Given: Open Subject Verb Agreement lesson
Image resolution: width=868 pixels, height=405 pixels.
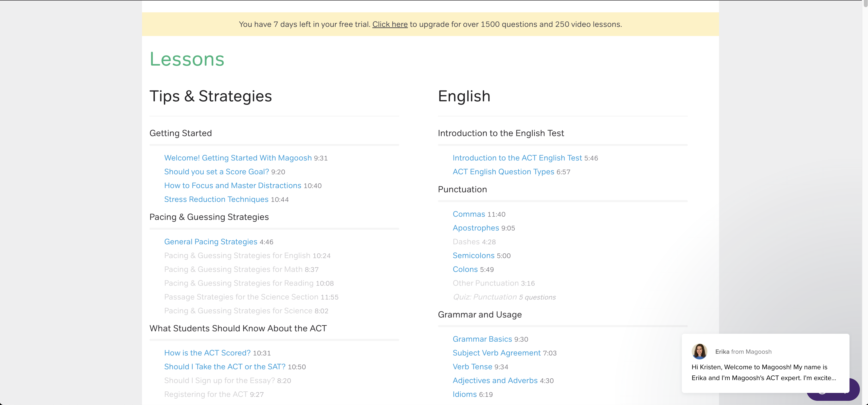Looking at the screenshot, I should point(496,353).
